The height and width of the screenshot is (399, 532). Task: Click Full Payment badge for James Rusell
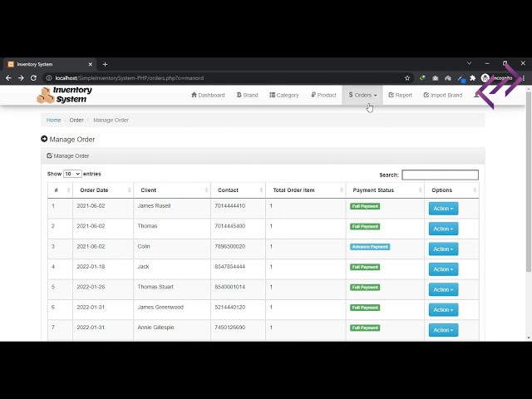click(365, 206)
